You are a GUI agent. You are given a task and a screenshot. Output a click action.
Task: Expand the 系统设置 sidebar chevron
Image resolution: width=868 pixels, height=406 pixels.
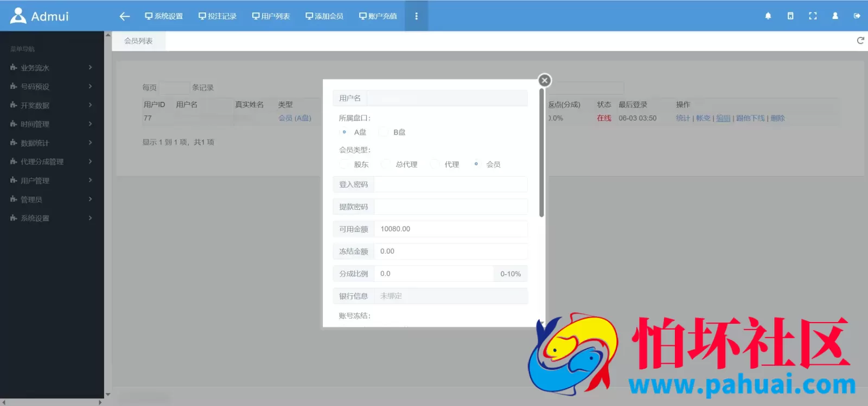click(90, 218)
